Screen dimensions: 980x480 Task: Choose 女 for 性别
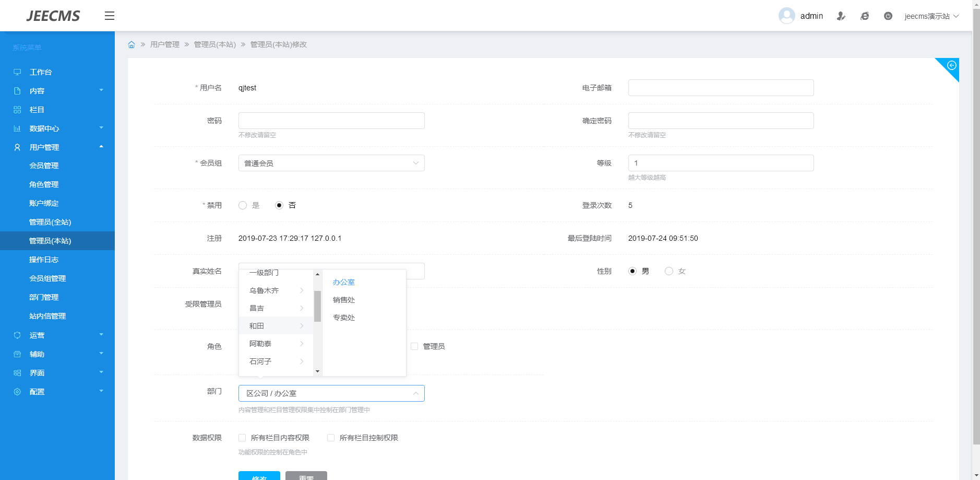click(x=669, y=271)
